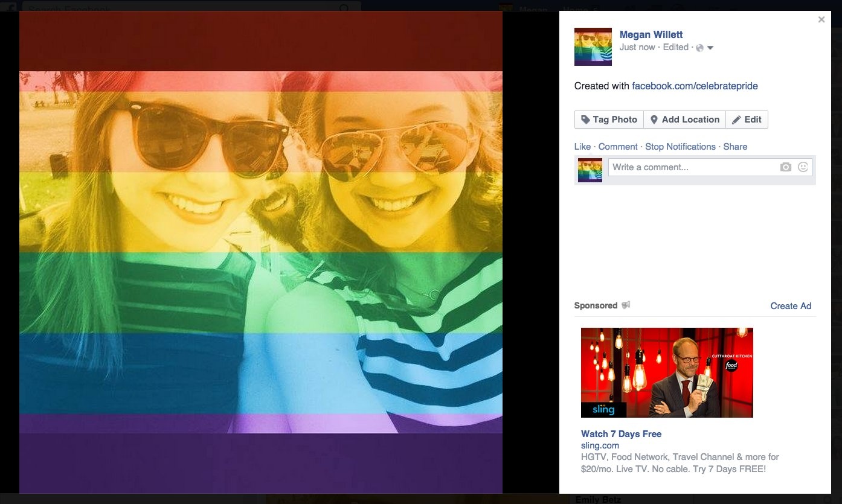This screenshot has height=504, width=842.
Task: Click the Sponsored megaphone icon
Action: (626, 305)
